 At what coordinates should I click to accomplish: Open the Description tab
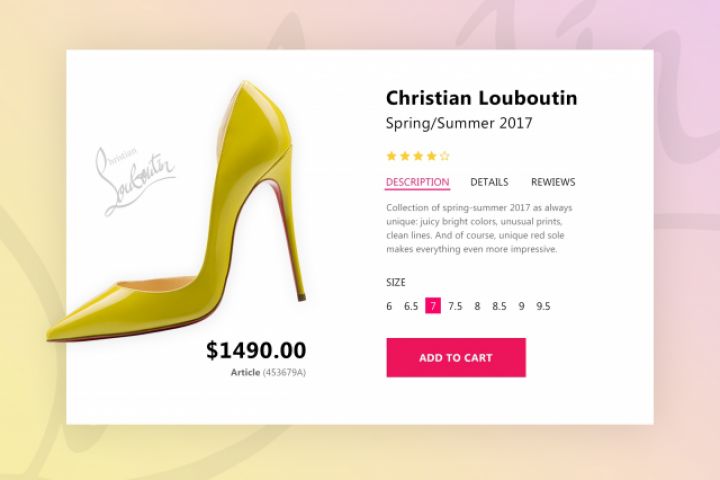click(417, 182)
